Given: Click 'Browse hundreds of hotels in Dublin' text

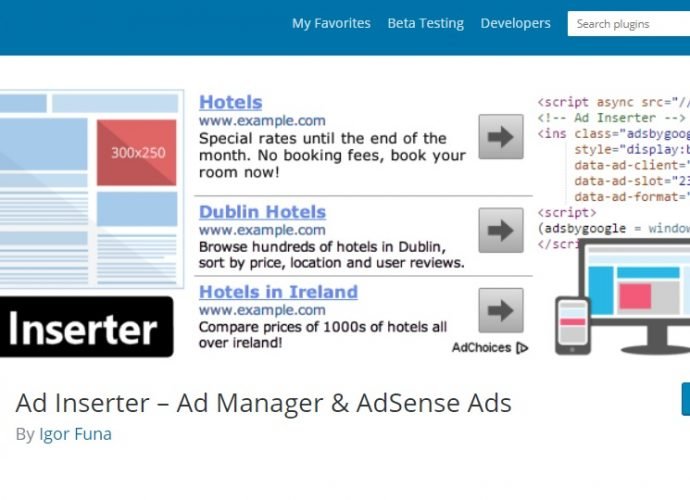Looking at the screenshot, I should [331, 254].
